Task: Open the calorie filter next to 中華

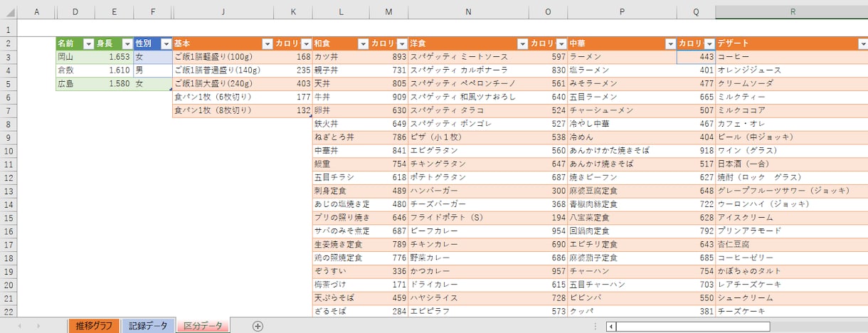Action: pyautogui.click(x=709, y=43)
